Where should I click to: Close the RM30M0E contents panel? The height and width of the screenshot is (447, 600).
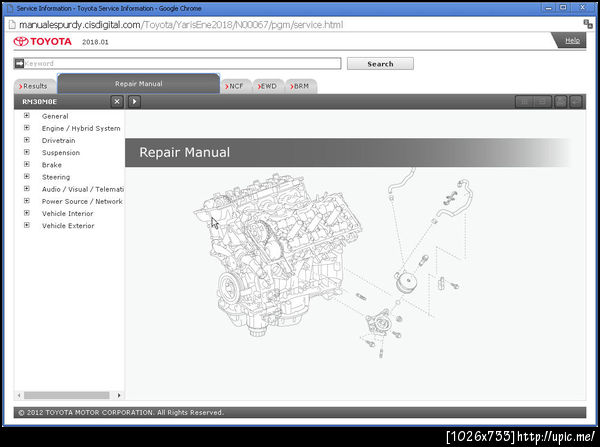(x=117, y=101)
